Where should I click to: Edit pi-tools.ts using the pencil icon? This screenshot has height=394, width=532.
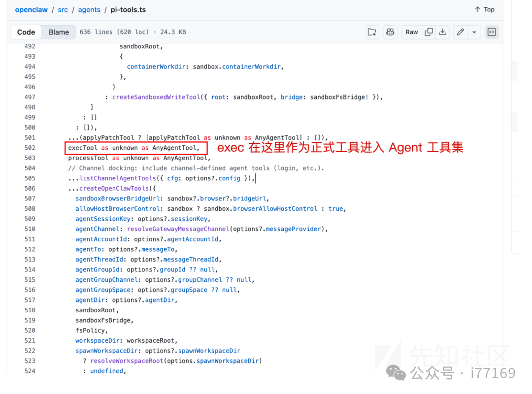460,32
